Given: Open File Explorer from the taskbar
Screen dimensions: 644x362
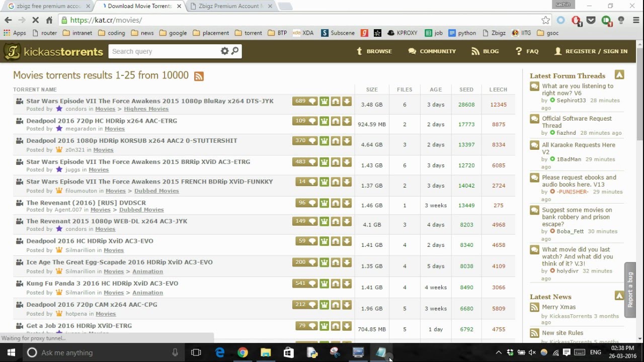Looking at the screenshot, I should click(x=266, y=352).
